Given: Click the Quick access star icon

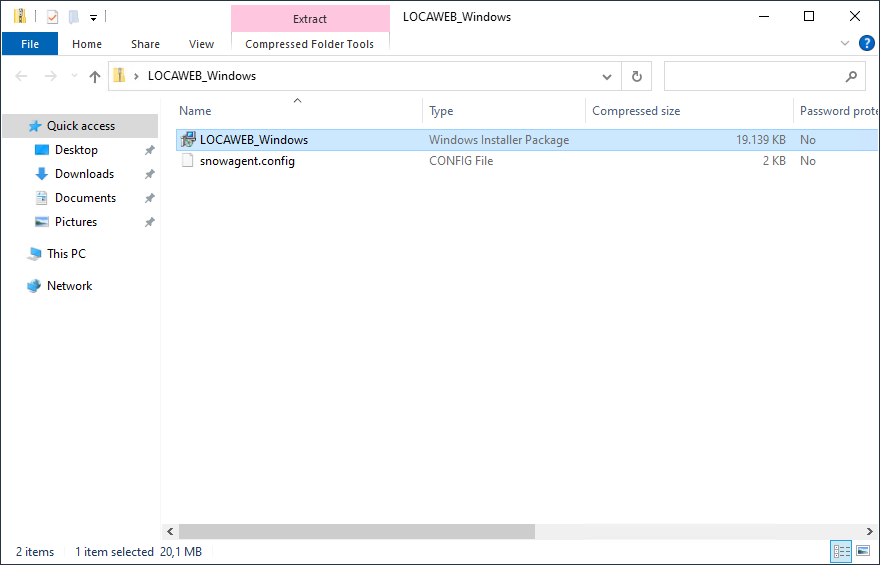Looking at the screenshot, I should 35,126.
